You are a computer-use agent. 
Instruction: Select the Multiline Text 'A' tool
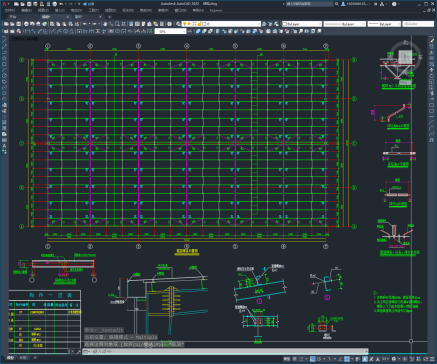(x=4, y=146)
